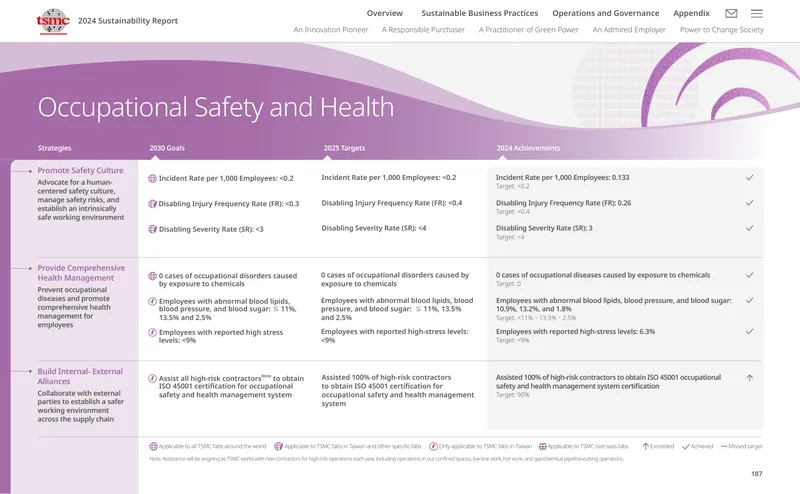800x494 pixels.
Task: Click checkmark for Disabling Severity Rate 3
Action: pyautogui.click(x=749, y=228)
